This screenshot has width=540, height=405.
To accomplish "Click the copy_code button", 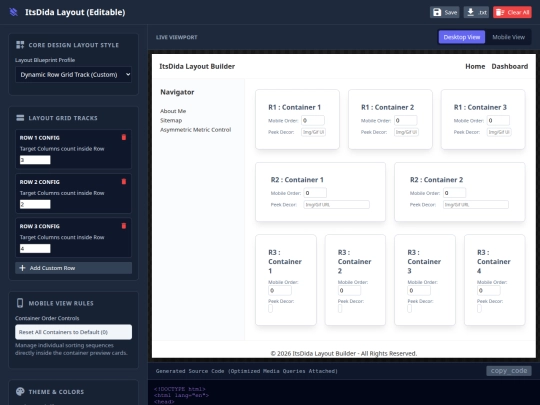I will coord(509,371).
